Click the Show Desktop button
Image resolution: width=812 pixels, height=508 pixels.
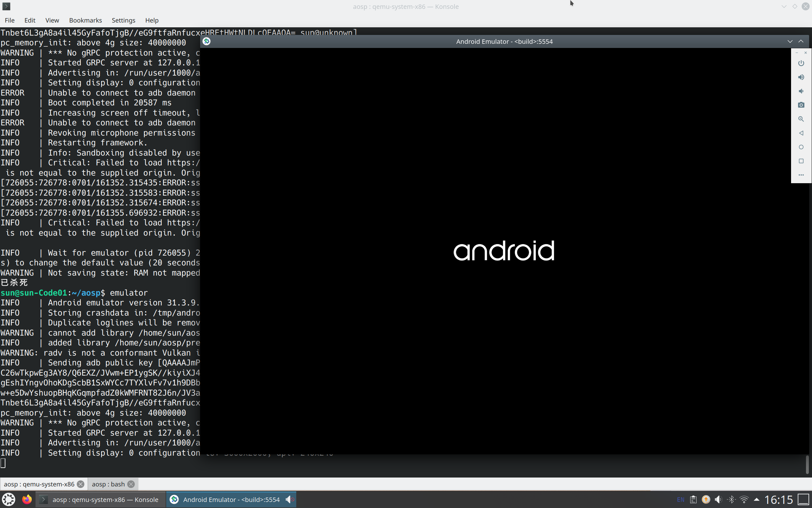[803, 500]
